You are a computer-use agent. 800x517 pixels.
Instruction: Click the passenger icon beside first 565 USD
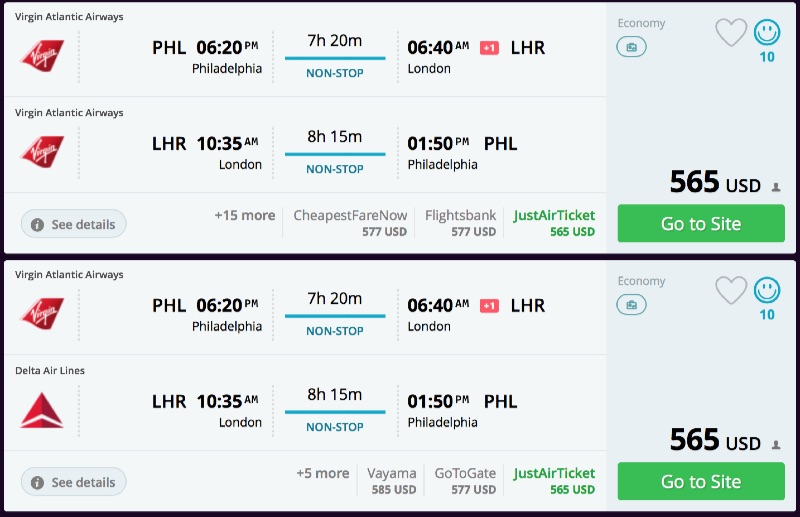(x=775, y=187)
